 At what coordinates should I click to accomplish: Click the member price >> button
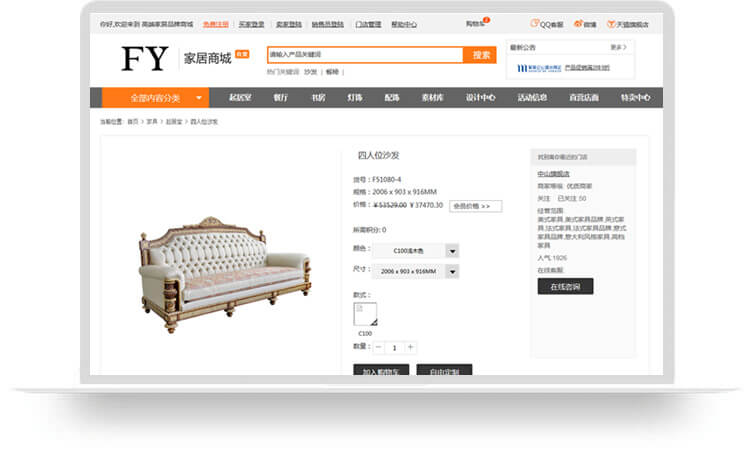click(476, 206)
